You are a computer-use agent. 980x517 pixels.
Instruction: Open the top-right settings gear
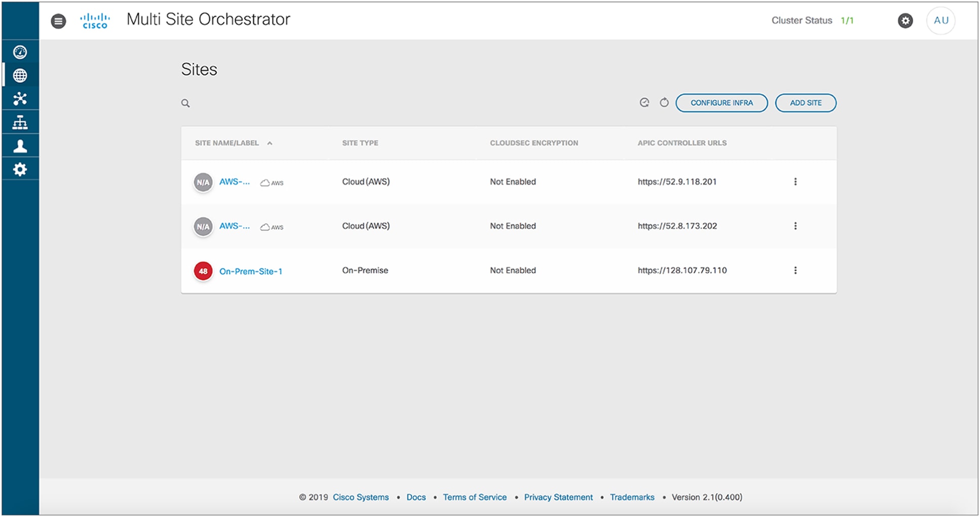point(905,21)
